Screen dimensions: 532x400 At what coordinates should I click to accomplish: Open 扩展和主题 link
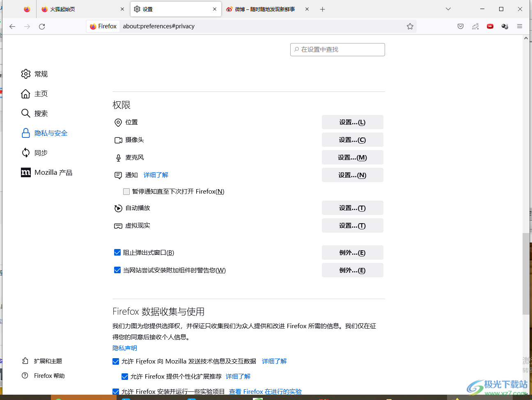pyautogui.click(x=42, y=361)
